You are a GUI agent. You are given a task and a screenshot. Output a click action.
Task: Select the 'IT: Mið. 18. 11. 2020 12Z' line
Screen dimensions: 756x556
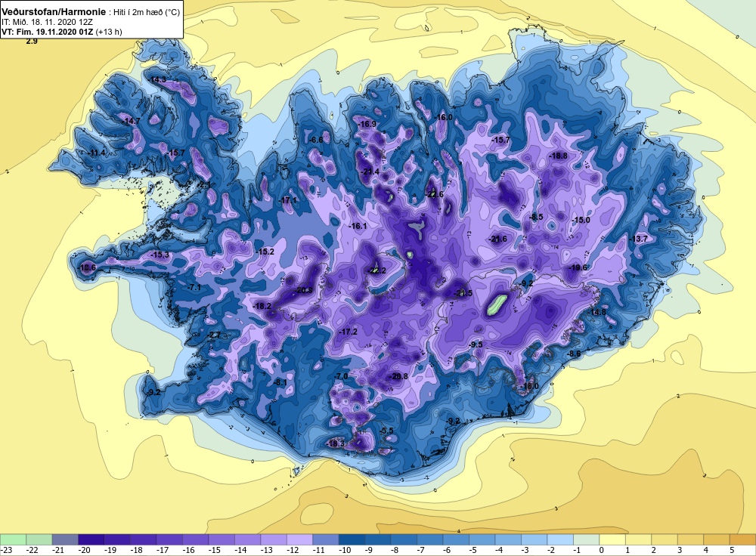pos(46,22)
